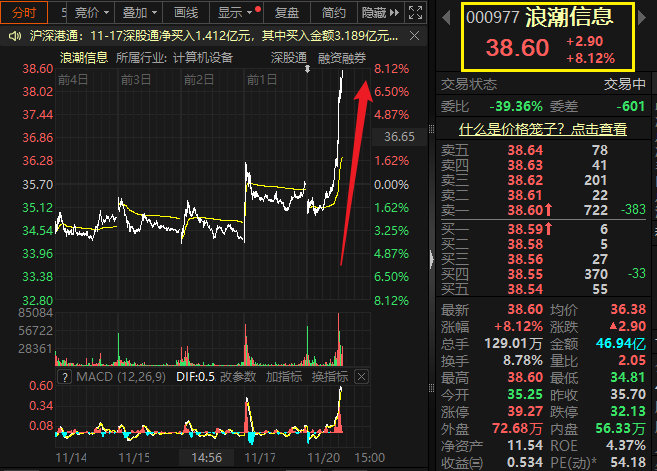Click 换指标 button
This screenshot has height=471, width=657.
pos(330,377)
